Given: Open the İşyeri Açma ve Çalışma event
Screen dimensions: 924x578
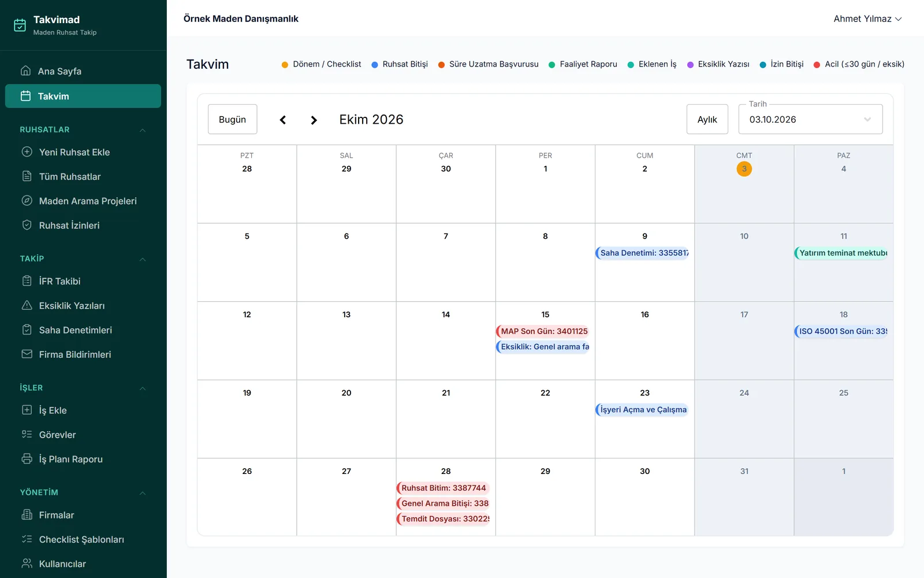Looking at the screenshot, I should pyautogui.click(x=642, y=410).
